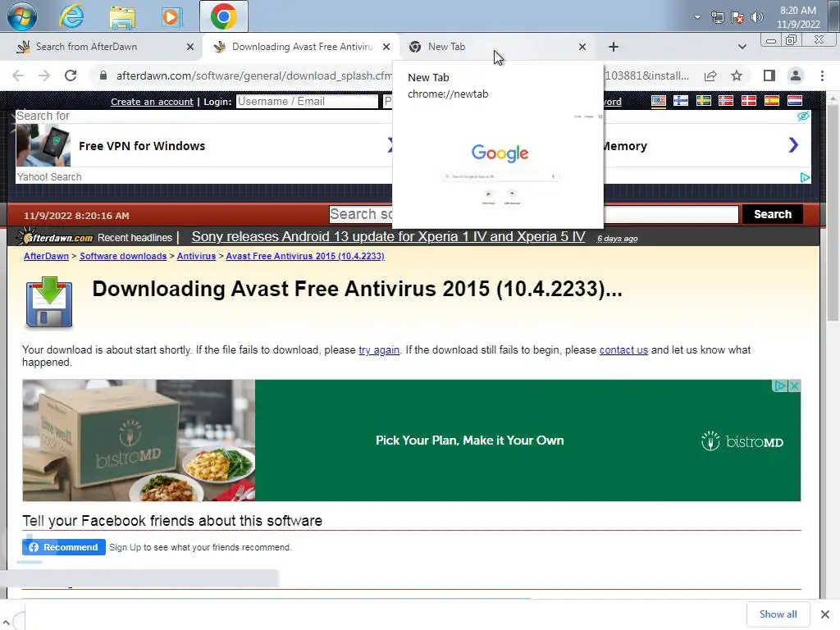This screenshot has width=840, height=630.
Task: Open Chrome three-dot menu
Action: pos(822,75)
